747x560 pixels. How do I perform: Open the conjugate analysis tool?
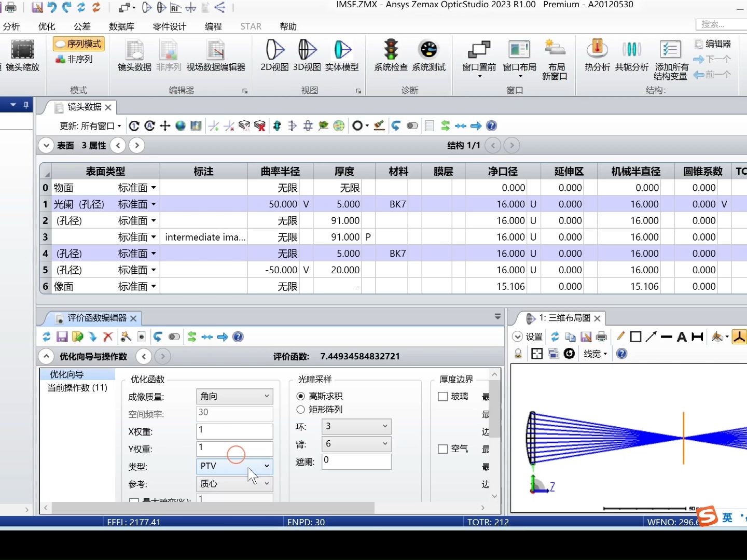(x=631, y=55)
